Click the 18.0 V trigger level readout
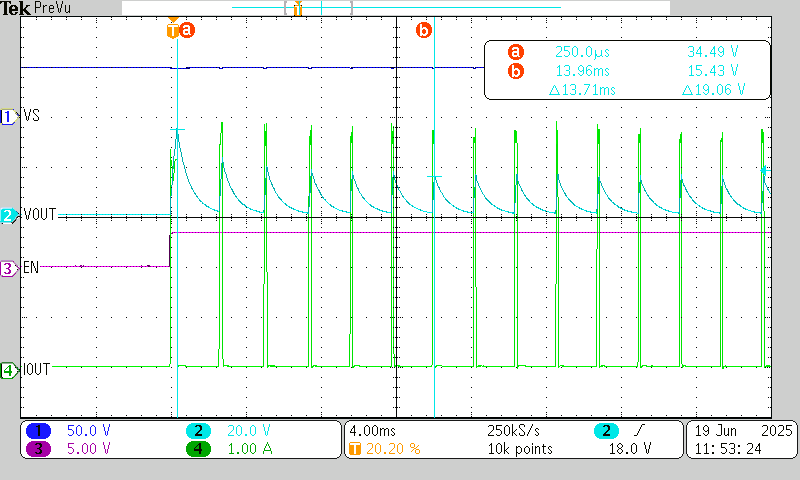The height and width of the screenshot is (480, 800). [632, 449]
